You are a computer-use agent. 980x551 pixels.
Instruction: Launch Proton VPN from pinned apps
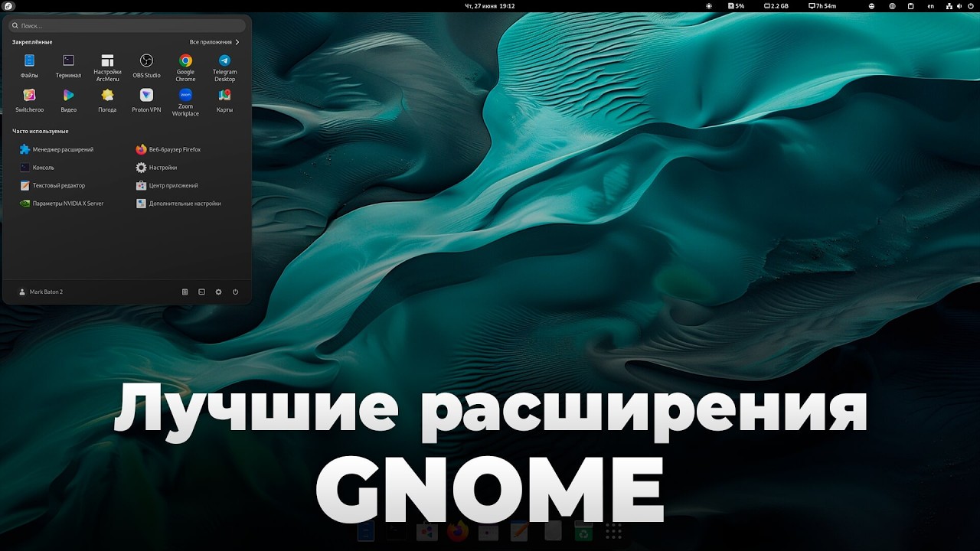(146, 101)
